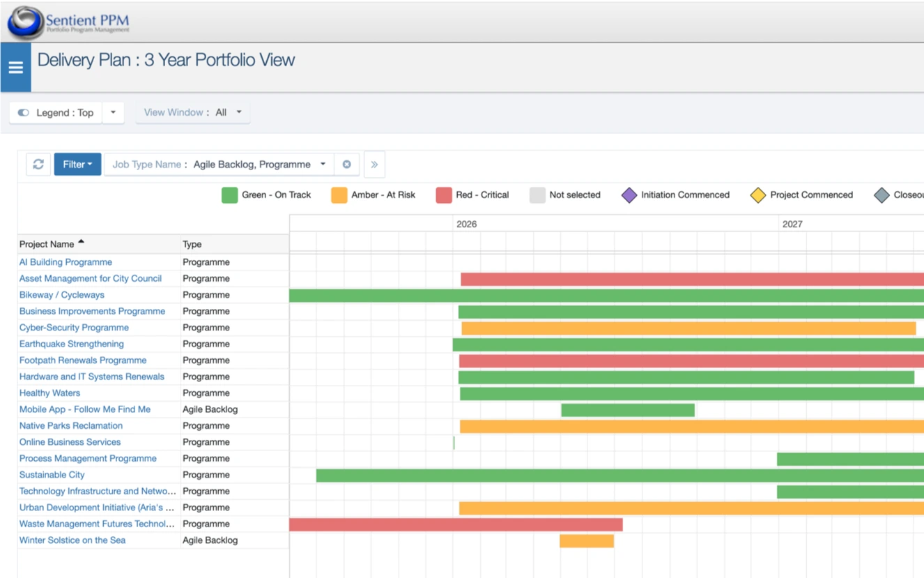Open the View Window dropdown
The width and height of the screenshot is (924, 578).
193,112
